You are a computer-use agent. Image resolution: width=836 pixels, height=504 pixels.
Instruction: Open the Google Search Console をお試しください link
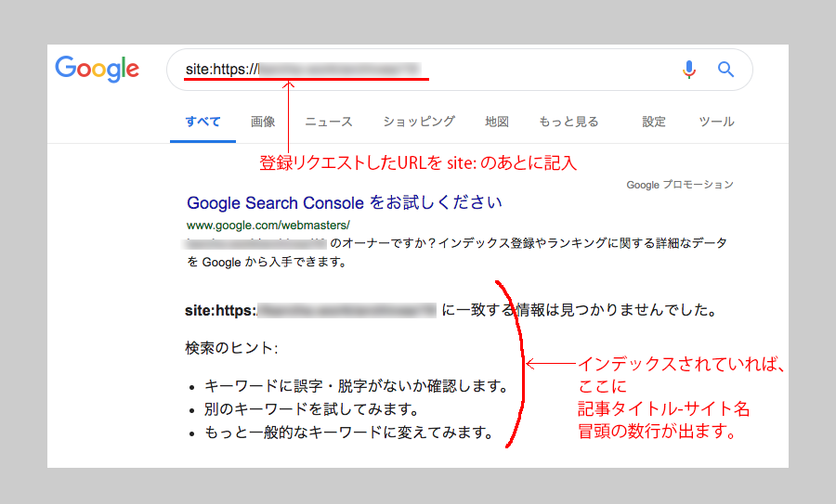(x=345, y=202)
